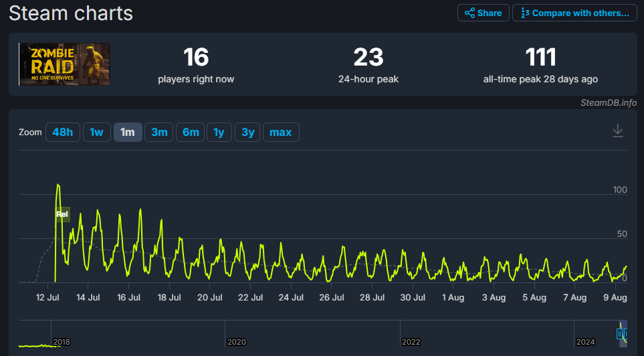The height and width of the screenshot is (356, 644).
Task: Select the 1m zoom range
Action: click(x=128, y=132)
